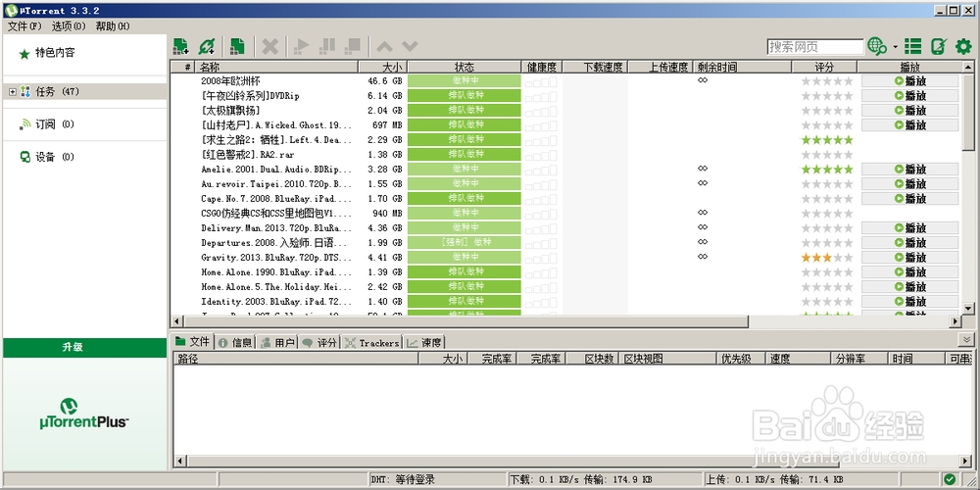This screenshot has width=980, height=490.
Task: Click the Add Torrent toolbar icon
Action: point(180,46)
